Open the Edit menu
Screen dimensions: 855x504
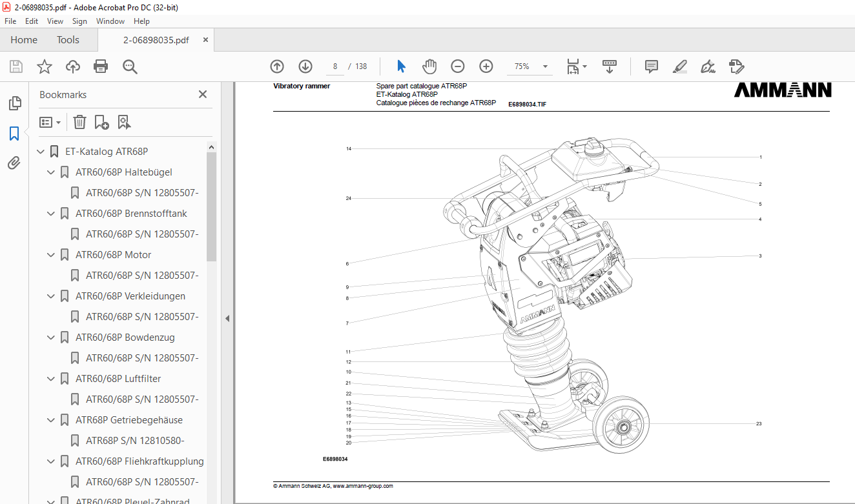(32, 21)
